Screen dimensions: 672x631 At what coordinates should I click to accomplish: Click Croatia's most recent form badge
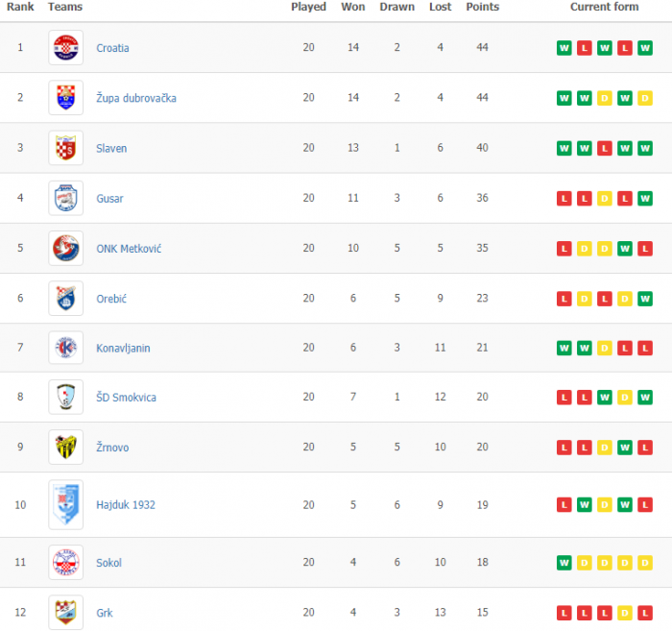pos(645,48)
